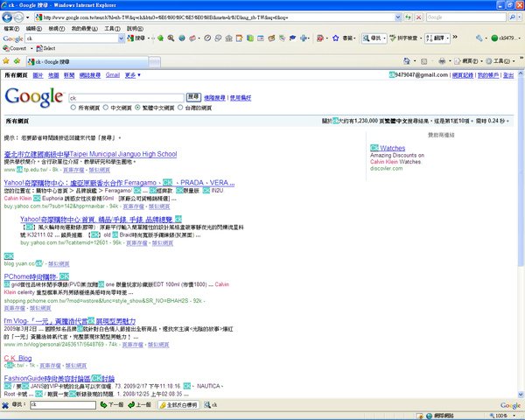525x420 pixels.
Task: Click the green account status dot icon
Action: click(x=494, y=38)
